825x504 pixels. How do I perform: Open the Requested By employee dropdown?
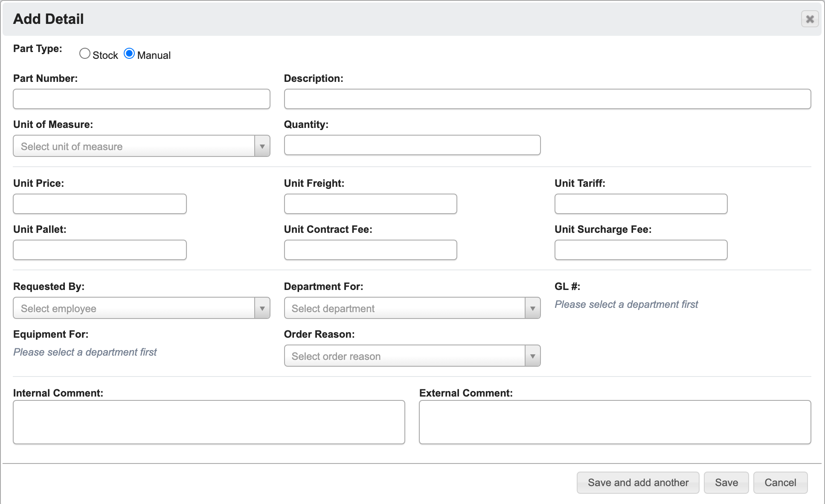pos(142,308)
